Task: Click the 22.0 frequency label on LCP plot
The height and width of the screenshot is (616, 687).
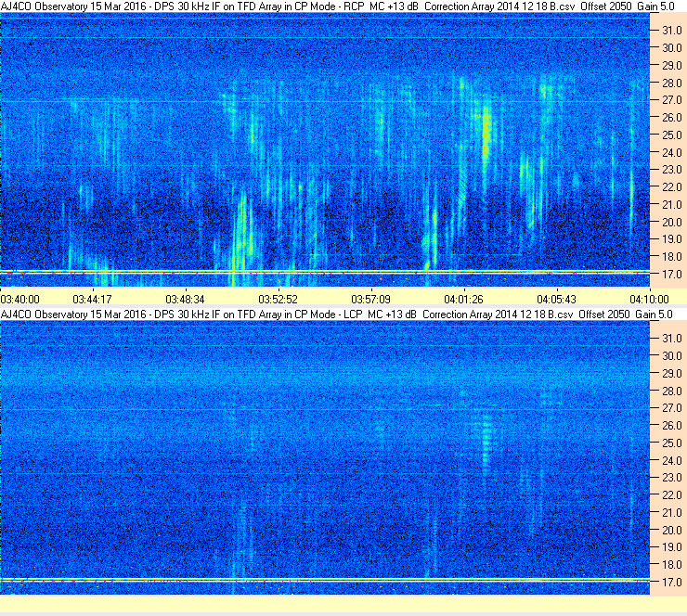Action: (672, 495)
